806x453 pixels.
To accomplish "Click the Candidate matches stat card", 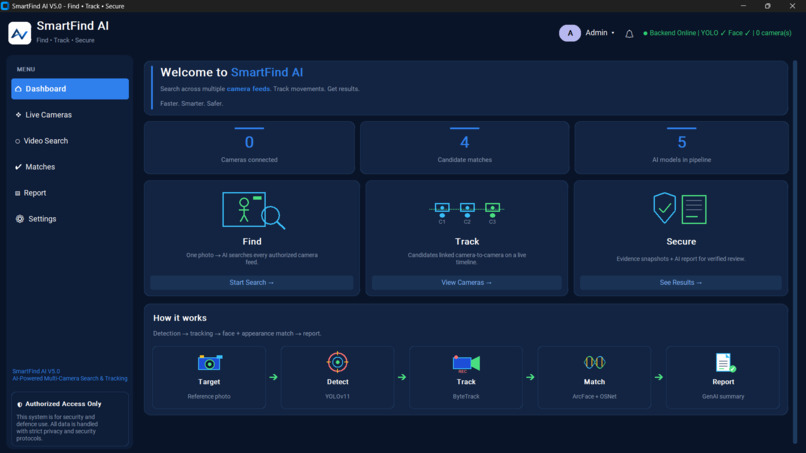I will (x=465, y=147).
